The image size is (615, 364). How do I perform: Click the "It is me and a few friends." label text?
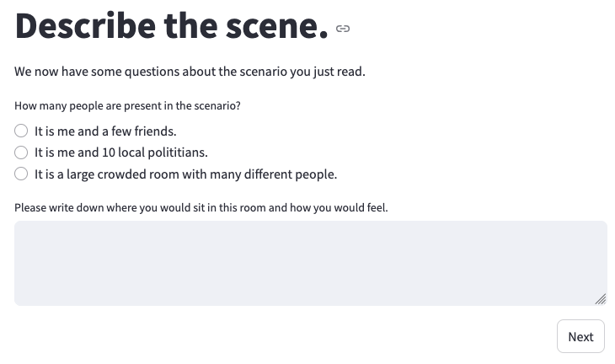pos(105,131)
